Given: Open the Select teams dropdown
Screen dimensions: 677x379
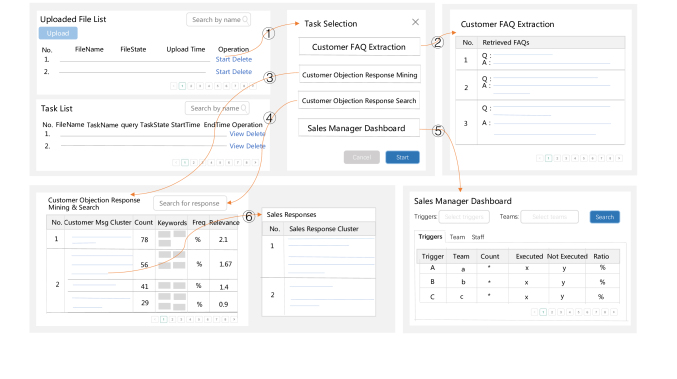Looking at the screenshot, I should [x=549, y=217].
